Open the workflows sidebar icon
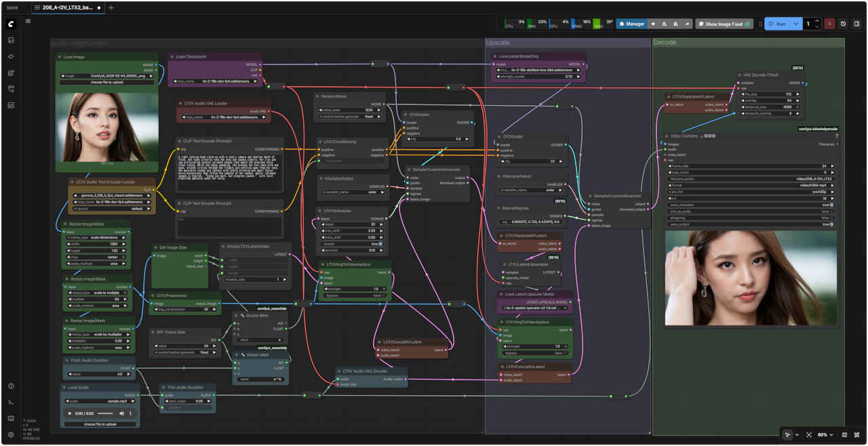The height and width of the screenshot is (446, 868). 11,89
